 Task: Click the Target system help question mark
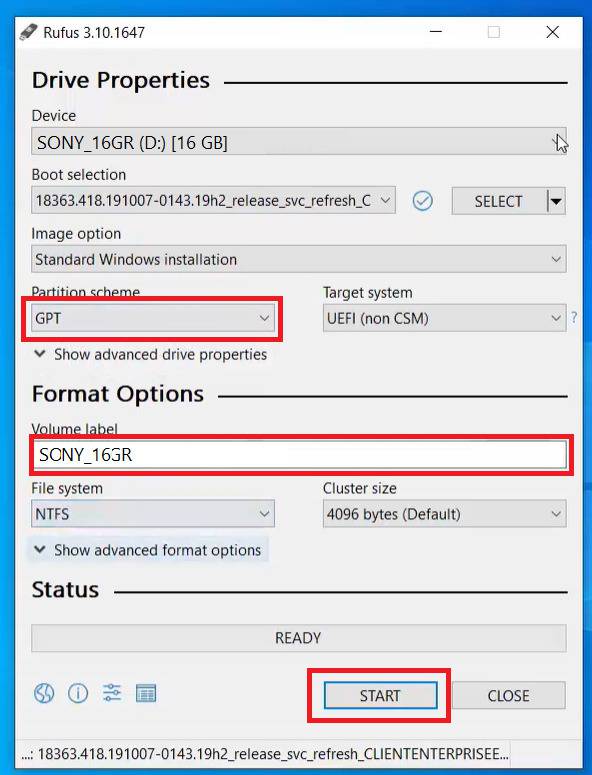[x=574, y=317]
